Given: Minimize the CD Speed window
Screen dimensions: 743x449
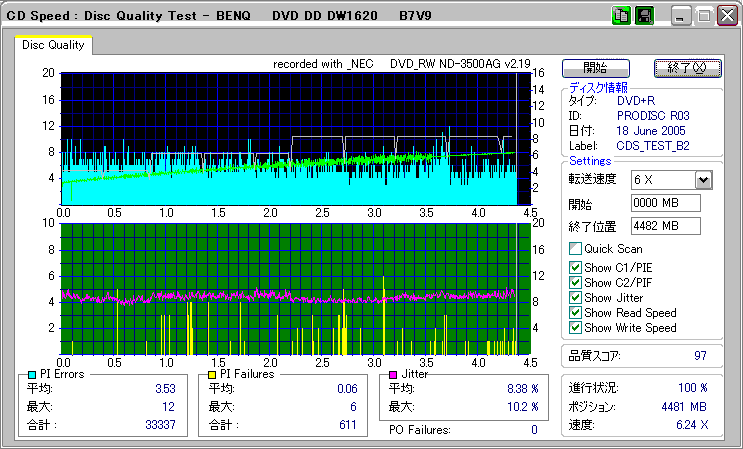Looking at the screenshot, I should pyautogui.click(x=681, y=17).
